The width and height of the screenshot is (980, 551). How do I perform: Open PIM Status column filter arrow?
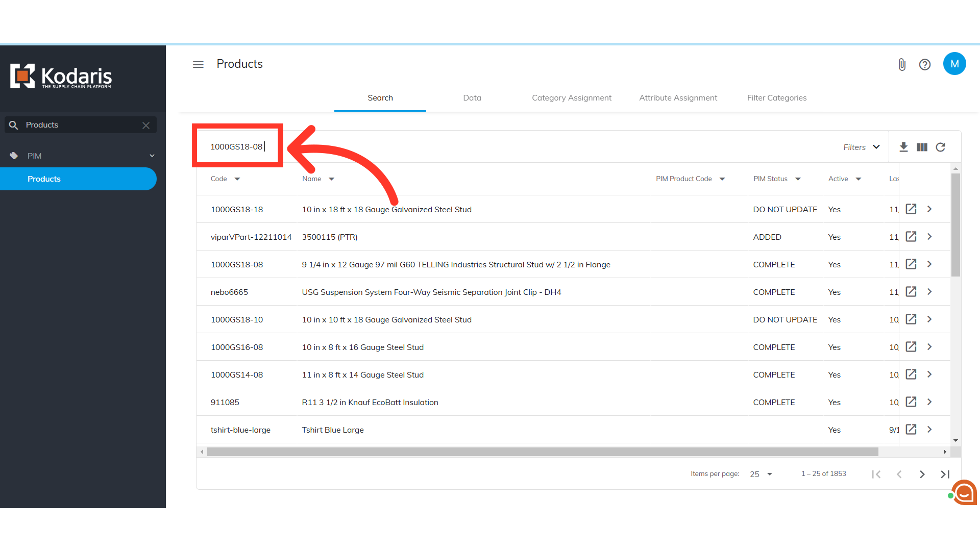pos(798,179)
